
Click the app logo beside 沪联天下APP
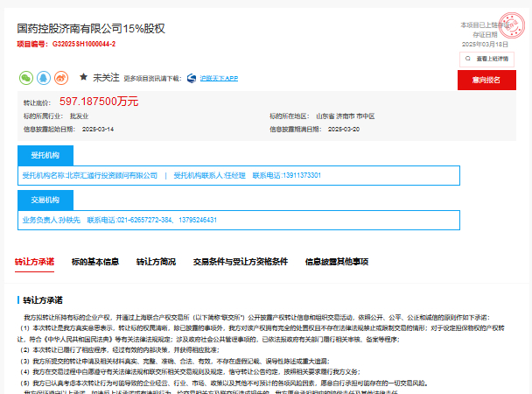[192, 77]
